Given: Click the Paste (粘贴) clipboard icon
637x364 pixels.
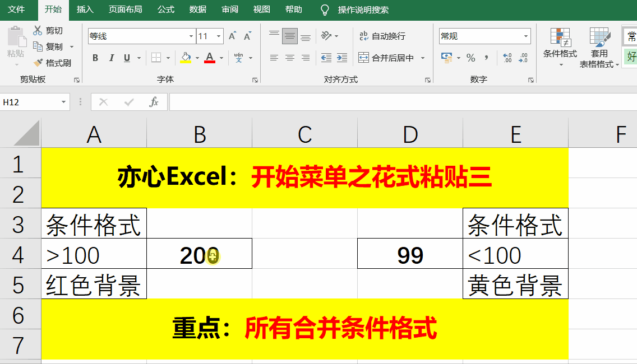Looking at the screenshot, I should (x=16, y=38).
